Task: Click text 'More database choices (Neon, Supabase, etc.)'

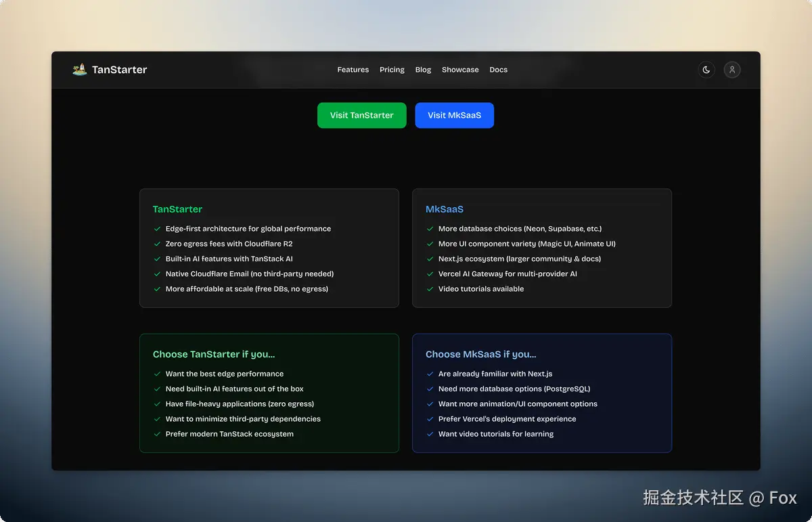Action: [520, 229]
